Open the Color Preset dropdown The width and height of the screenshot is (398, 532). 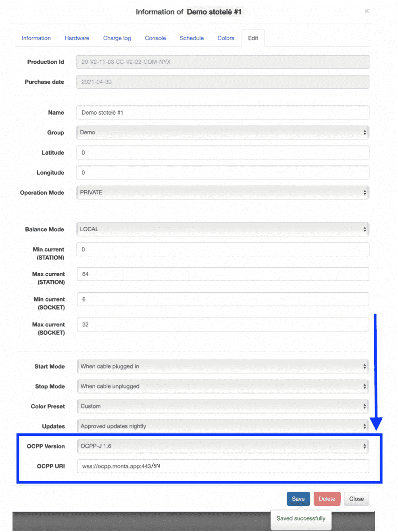point(223,406)
